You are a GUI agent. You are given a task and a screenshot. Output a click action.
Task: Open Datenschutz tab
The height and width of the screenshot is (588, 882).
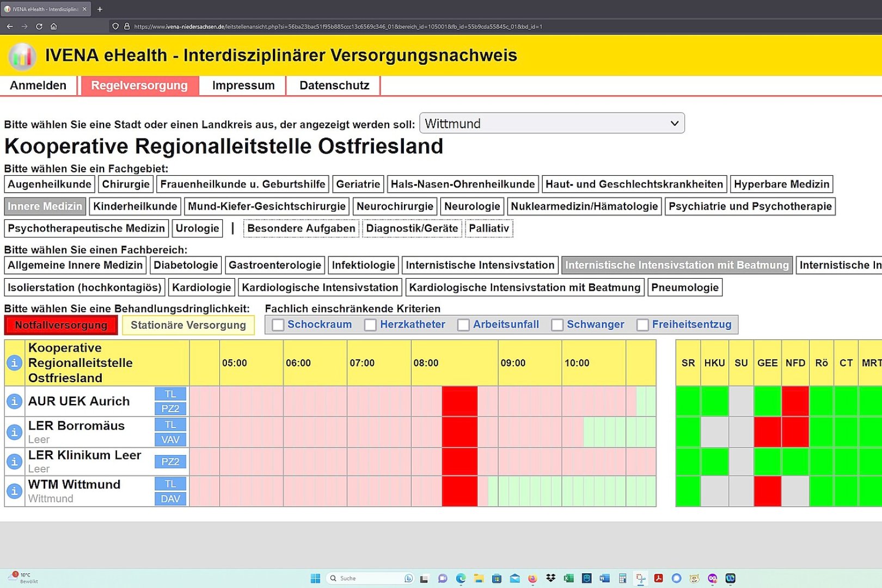(x=334, y=85)
